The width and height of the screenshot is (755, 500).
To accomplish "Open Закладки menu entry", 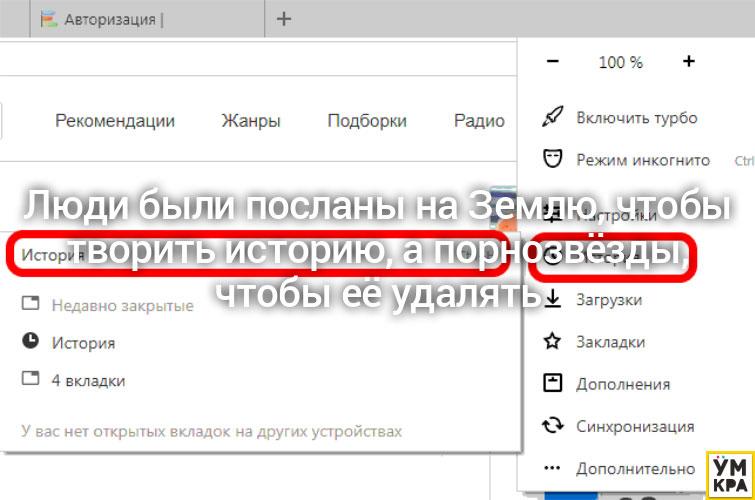I will (610, 342).
